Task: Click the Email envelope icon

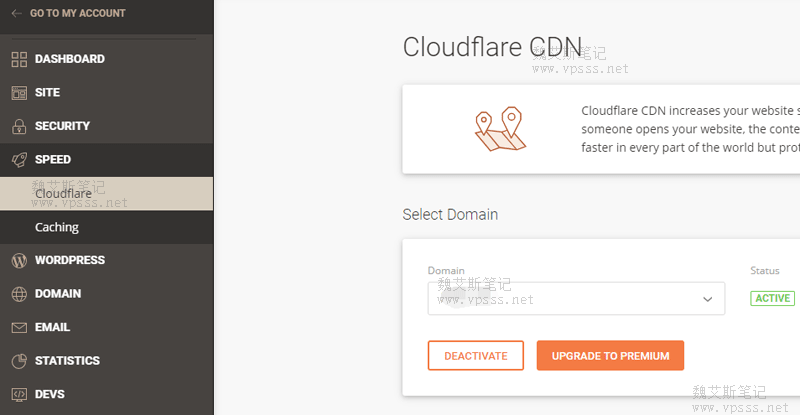Action: (x=19, y=328)
